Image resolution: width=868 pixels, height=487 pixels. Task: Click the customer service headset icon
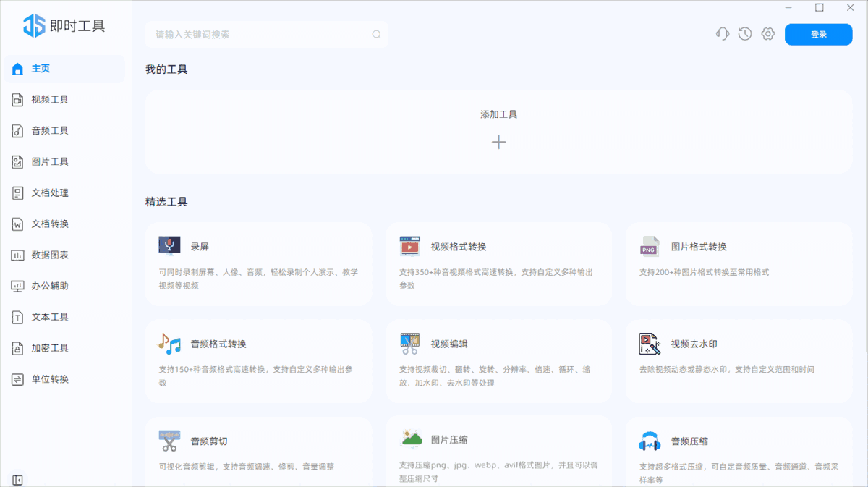[x=722, y=33]
